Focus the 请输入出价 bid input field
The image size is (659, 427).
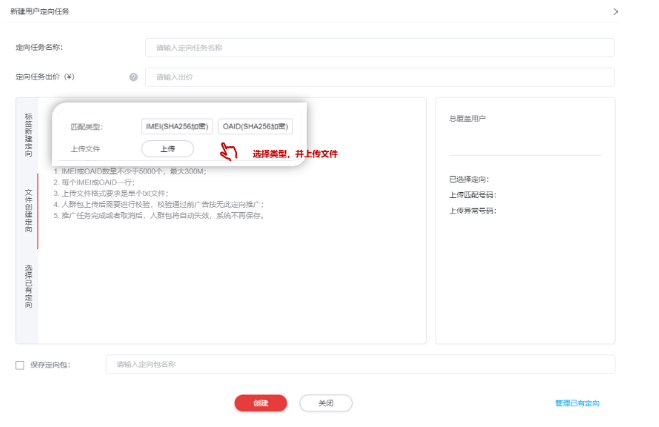pyautogui.click(x=380, y=77)
